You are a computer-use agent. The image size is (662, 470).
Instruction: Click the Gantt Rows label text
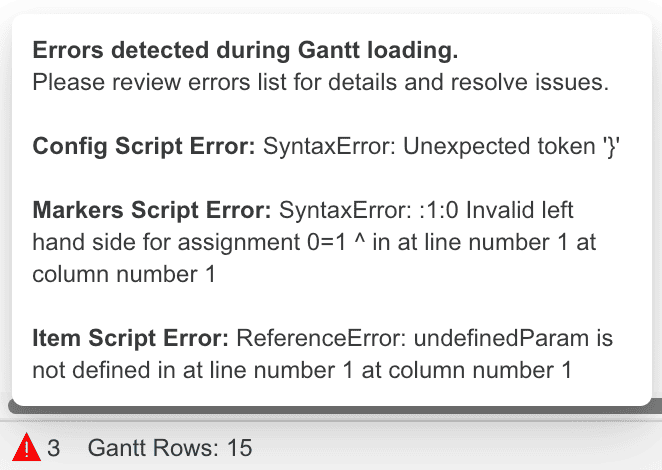pyautogui.click(x=153, y=448)
